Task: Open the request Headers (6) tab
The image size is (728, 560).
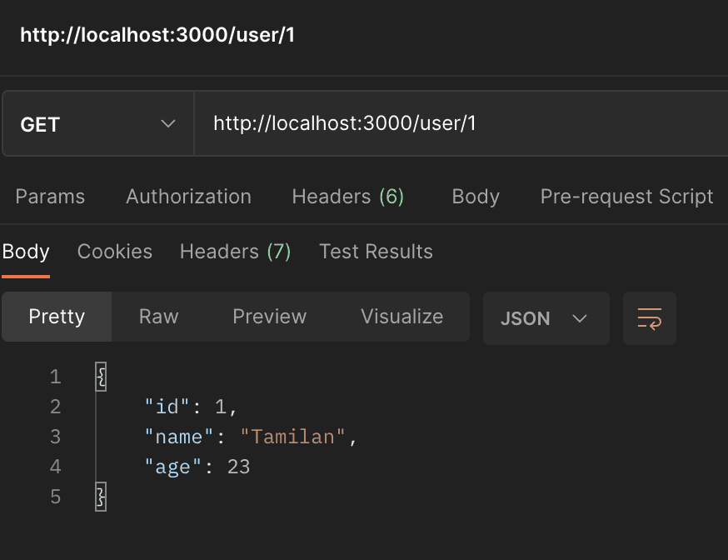Action: point(347,197)
